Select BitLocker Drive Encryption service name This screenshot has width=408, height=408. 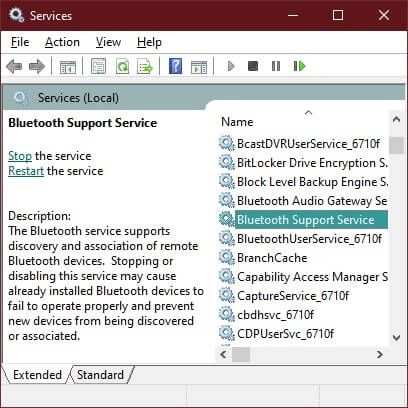(x=312, y=163)
